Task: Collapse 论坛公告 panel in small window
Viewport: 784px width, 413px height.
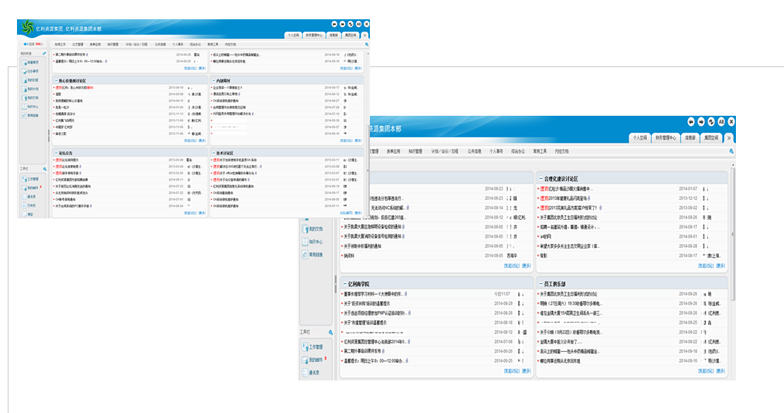Action: (56, 153)
